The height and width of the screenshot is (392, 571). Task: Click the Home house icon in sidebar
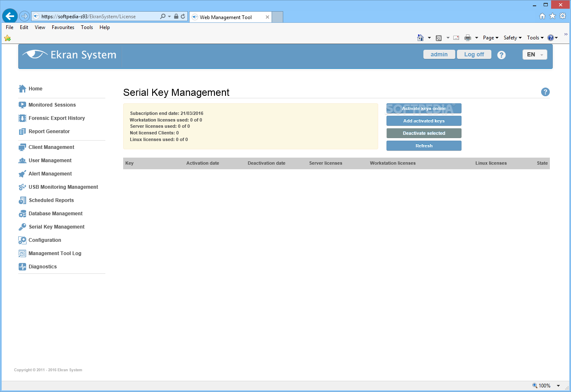tap(22, 89)
